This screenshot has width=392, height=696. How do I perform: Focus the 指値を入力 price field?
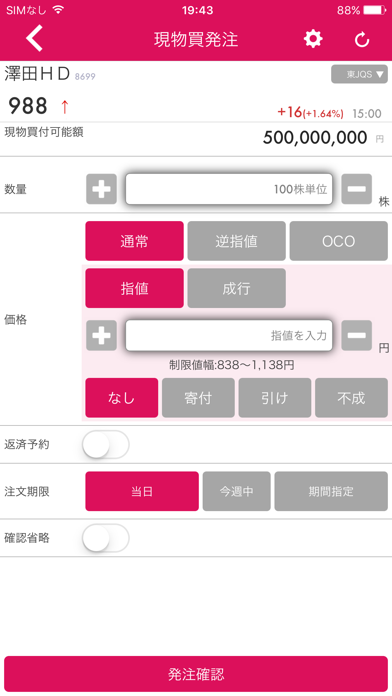[x=229, y=335]
